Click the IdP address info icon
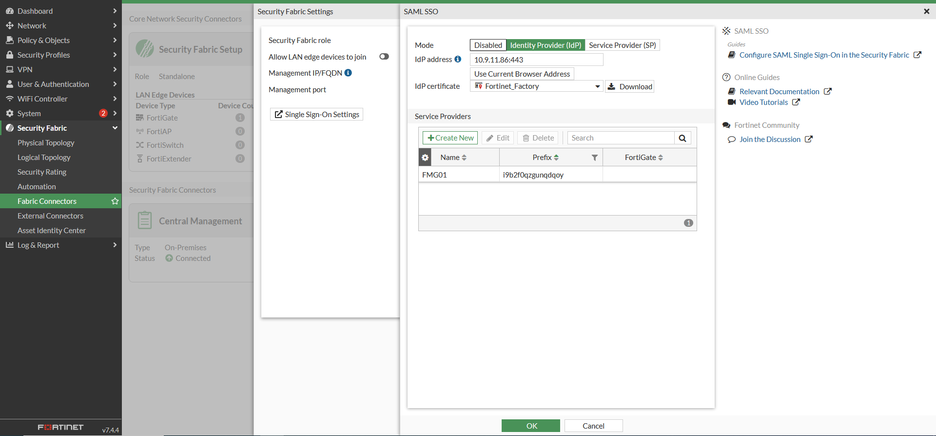Viewport: 936px width, 436px height. pos(458,59)
